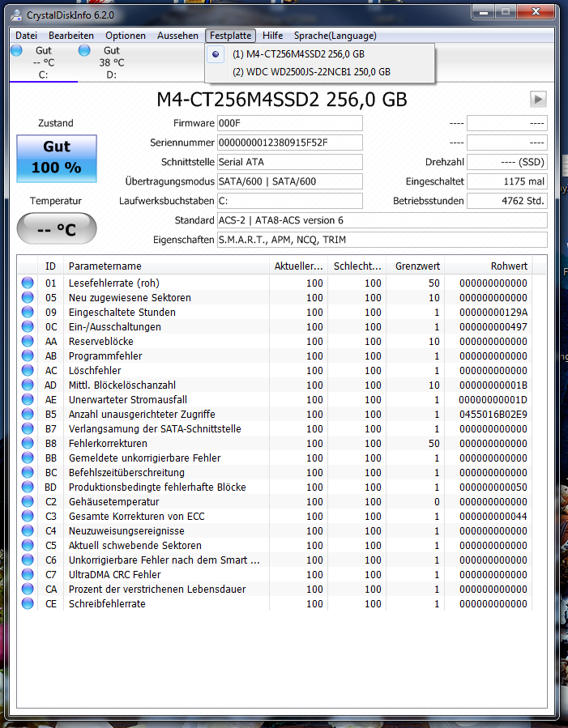Screen dimensions: 568x728
Task: Click the Schnittstelle field Serial ATA
Action: coord(290,162)
